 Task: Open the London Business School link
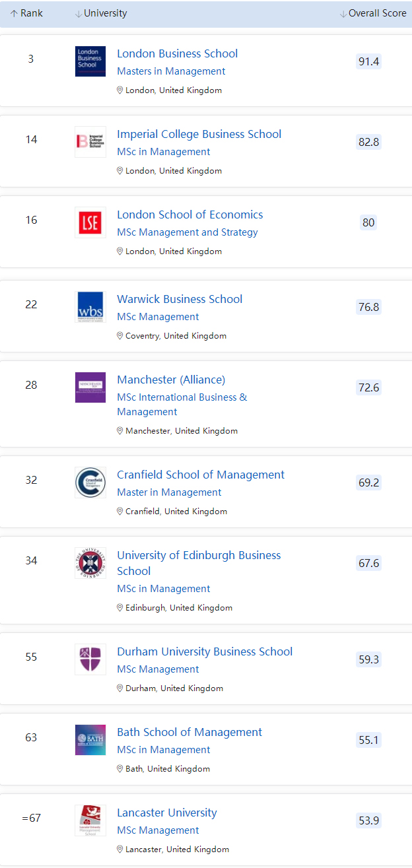(x=177, y=53)
